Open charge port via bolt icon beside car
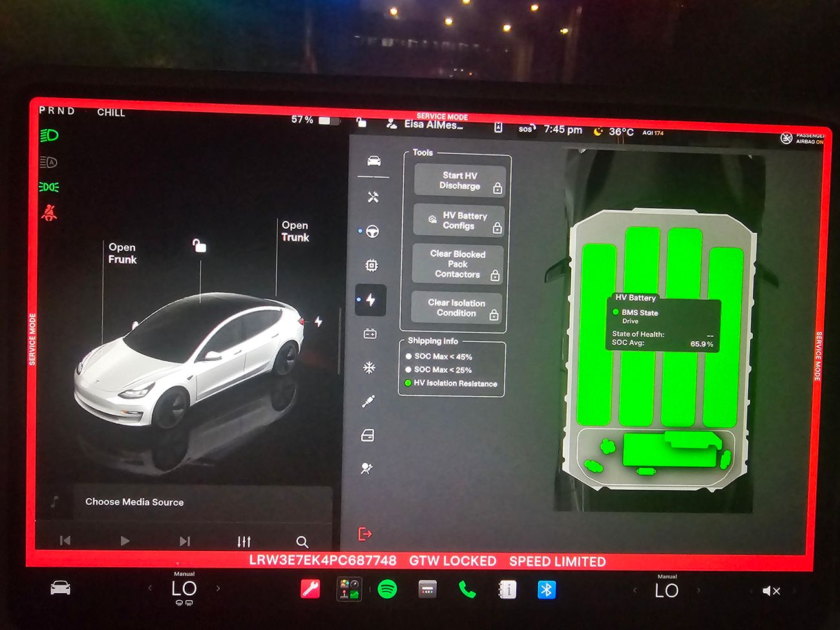840x630 pixels. pos(319,321)
